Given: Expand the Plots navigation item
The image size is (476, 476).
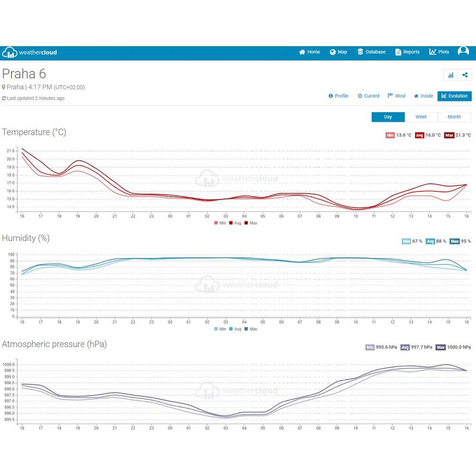Looking at the screenshot, I should coord(439,52).
